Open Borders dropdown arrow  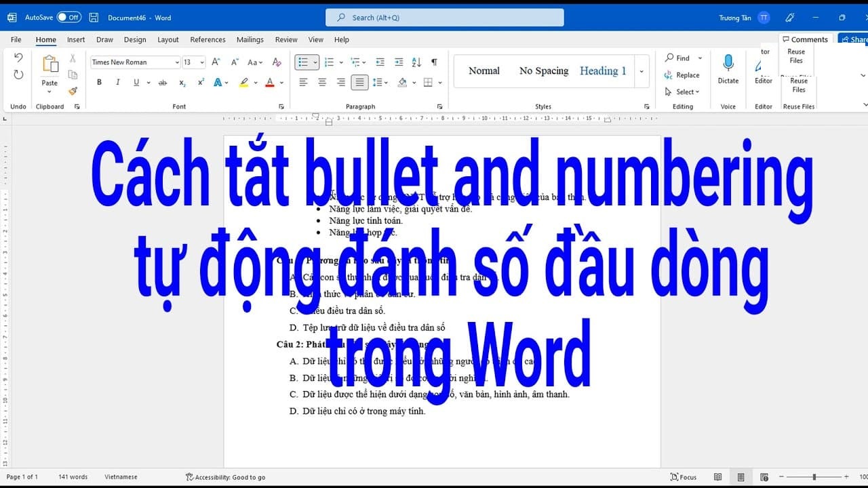coord(440,83)
